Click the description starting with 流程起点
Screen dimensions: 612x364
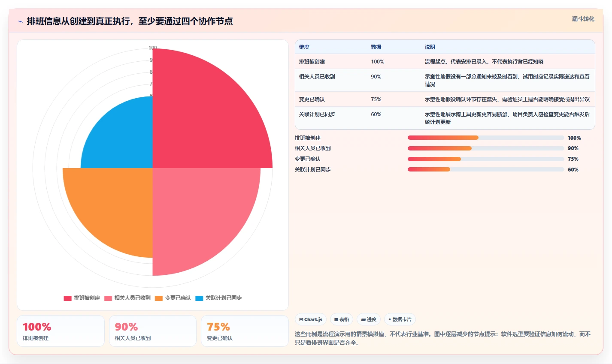[484, 62]
